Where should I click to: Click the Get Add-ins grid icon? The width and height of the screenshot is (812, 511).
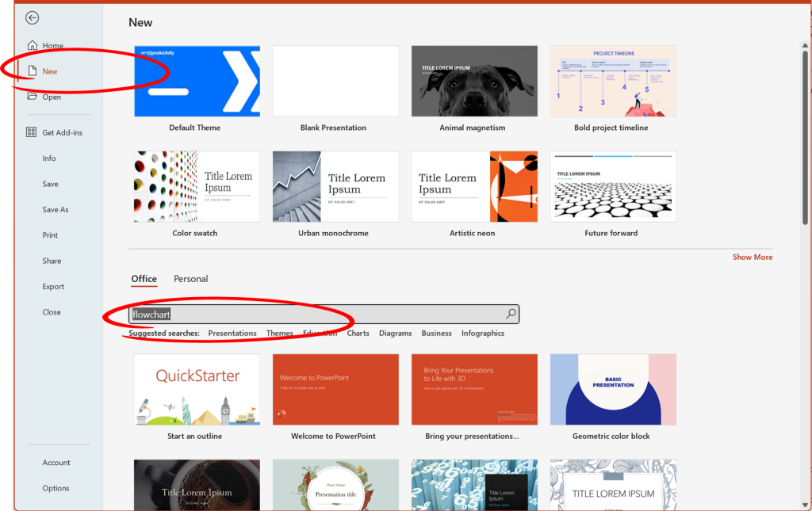point(31,132)
